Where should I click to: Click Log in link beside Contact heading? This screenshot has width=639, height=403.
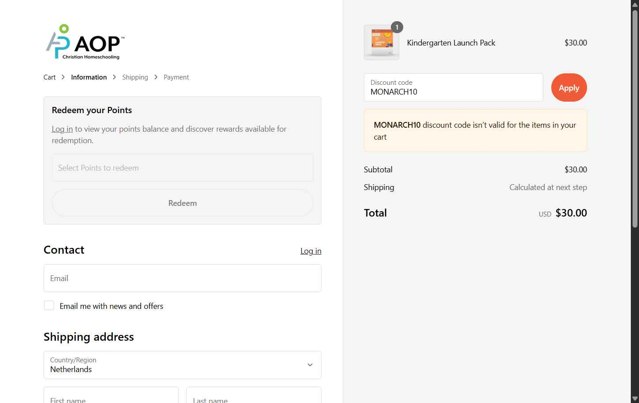coord(311,251)
